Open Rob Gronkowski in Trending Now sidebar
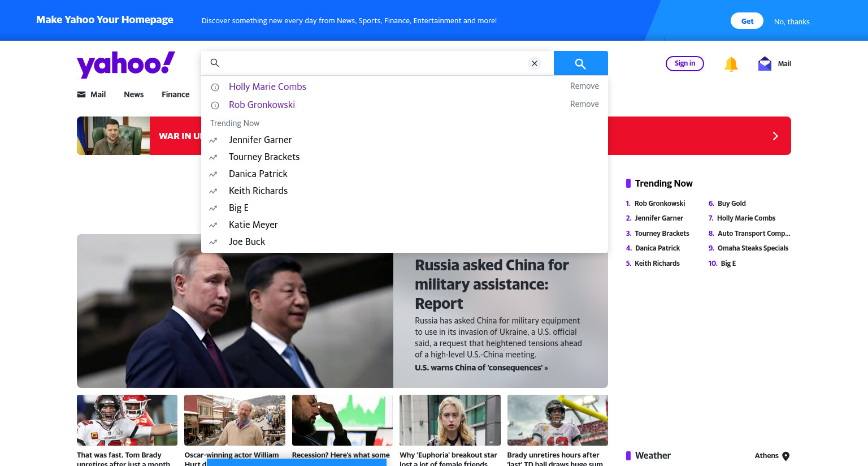The image size is (868, 466). point(659,204)
